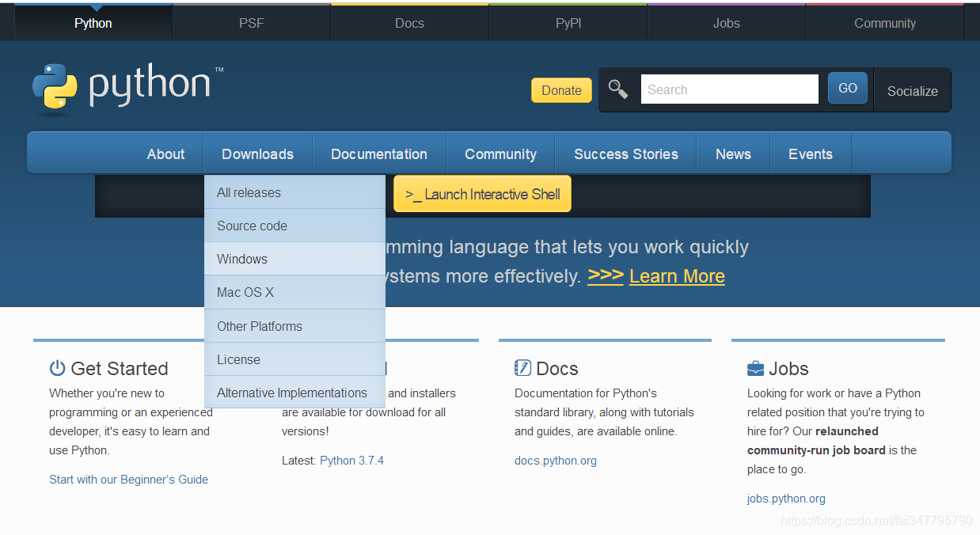This screenshot has width=980, height=535.
Task: Open the Events navigation menu
Action: (811, 154)
